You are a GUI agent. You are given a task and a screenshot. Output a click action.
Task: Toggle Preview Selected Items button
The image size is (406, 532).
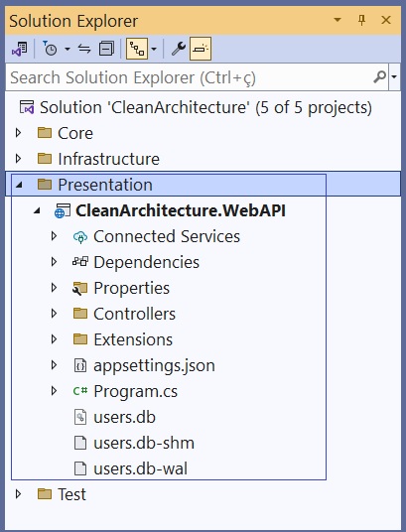tap(201, 49)
